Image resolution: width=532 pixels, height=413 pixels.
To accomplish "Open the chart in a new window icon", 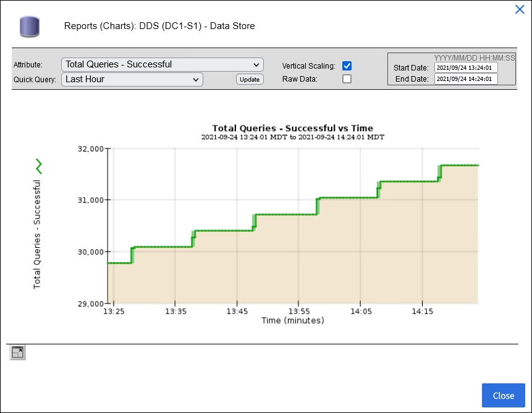I will [17, 352].
